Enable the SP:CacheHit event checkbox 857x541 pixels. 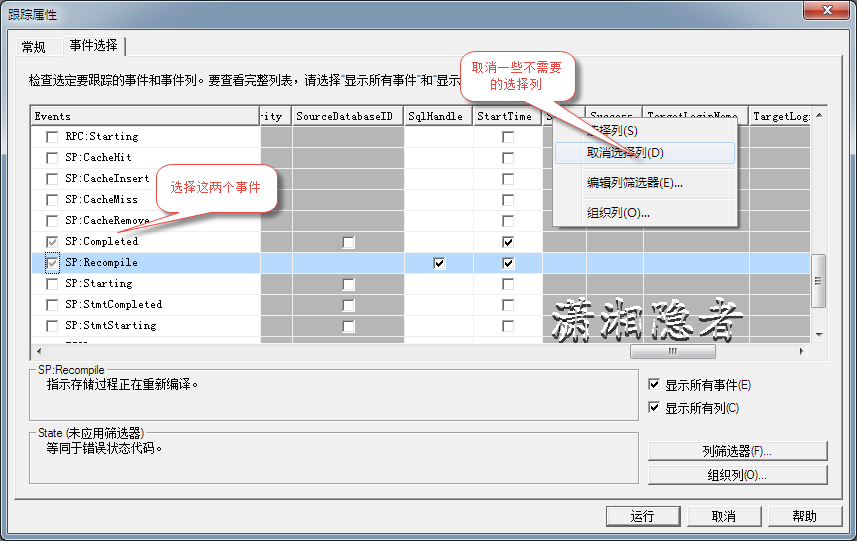[x=52, y=158]
